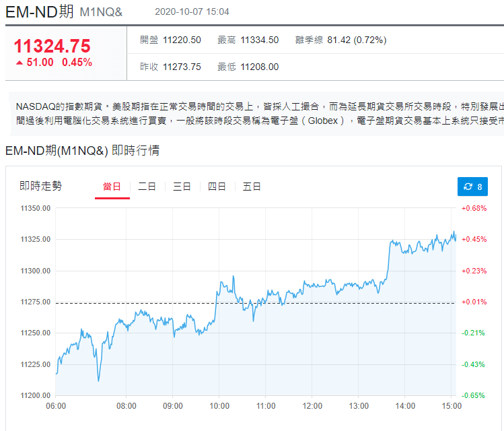
Task: Select the 當日 tab
Action: (x=112, y=187)
